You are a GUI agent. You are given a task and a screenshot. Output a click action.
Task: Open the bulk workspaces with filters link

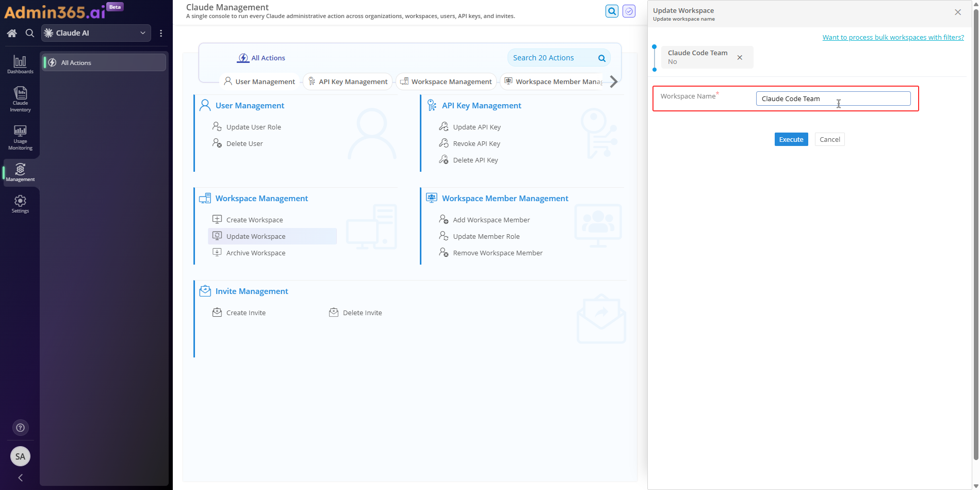[893, 37]
